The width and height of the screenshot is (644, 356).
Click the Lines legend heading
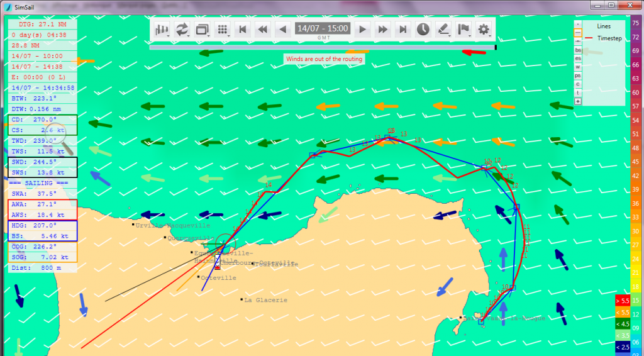[604, 26]
